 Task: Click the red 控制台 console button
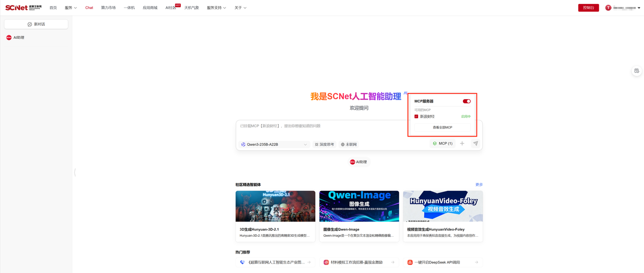coord(588,8)
